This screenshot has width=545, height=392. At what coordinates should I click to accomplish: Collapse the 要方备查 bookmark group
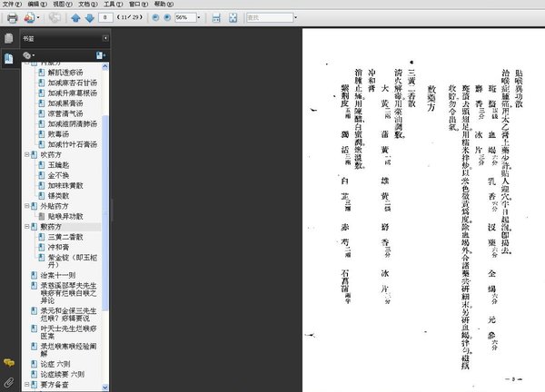point(26,385)
